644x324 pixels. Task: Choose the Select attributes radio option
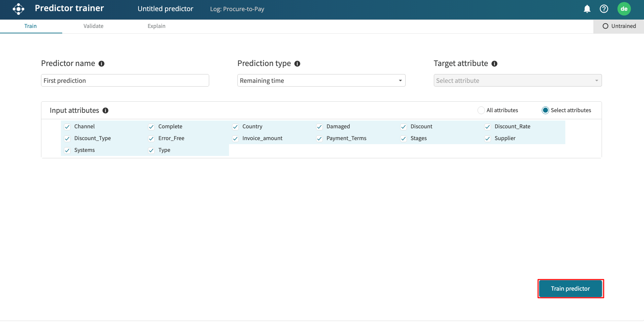545,110
